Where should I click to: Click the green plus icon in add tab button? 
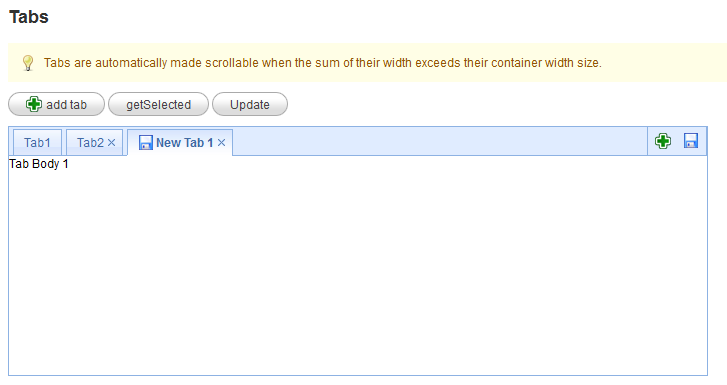33,104
